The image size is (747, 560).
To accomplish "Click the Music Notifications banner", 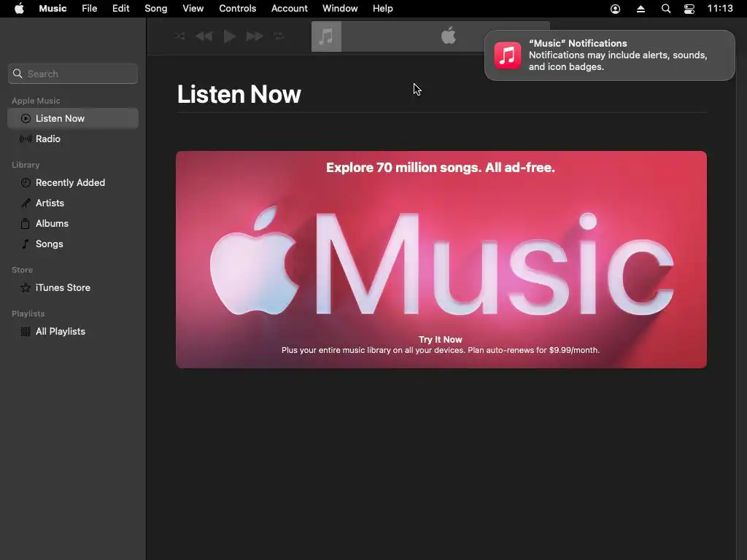I will tap(610, 55).
